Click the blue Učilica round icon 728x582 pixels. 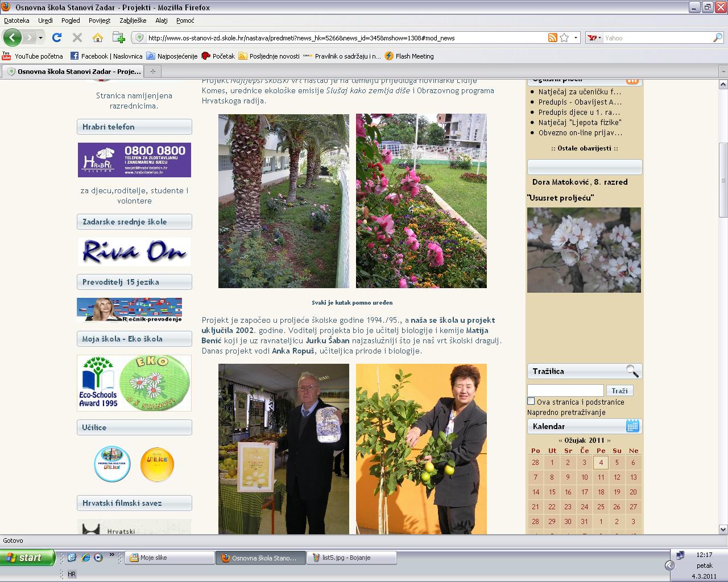112,464
